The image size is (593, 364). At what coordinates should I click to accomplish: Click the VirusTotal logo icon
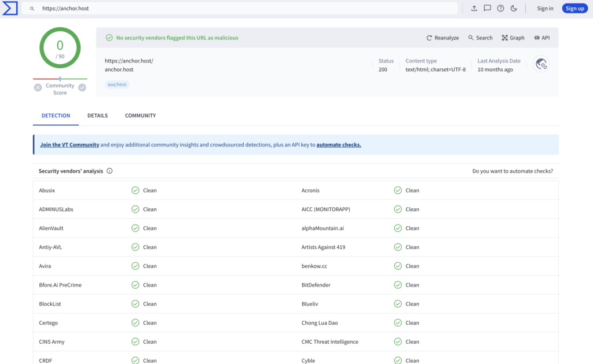coord(10,9)
